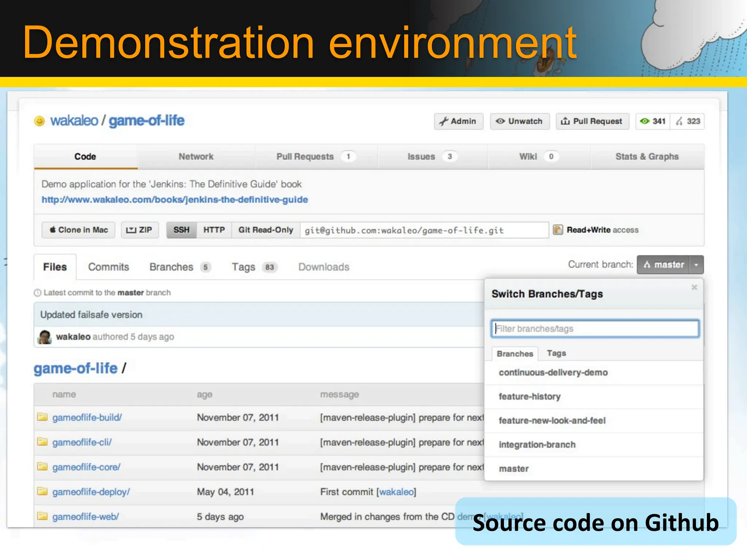Click the arrow next to master branch button
Screen dimensions: 747x560
(696, 265)
